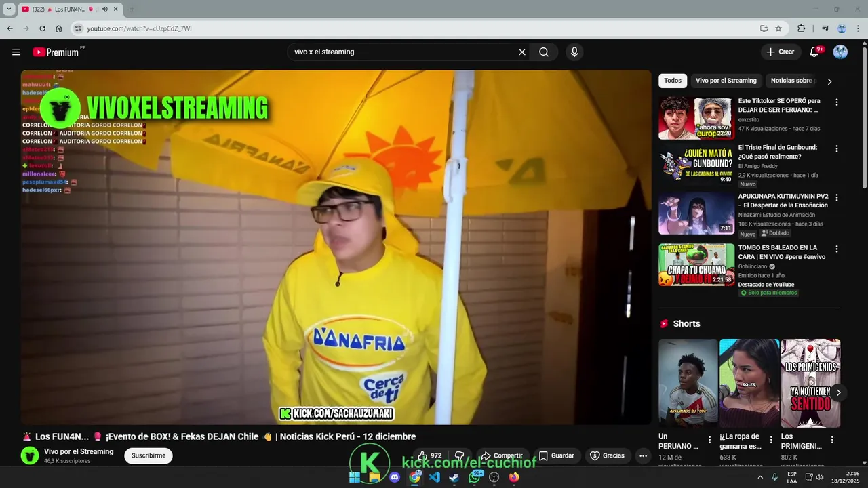This screenshot has width=868, height=488.
Task: Open a new browser tab with plus
Action: click(x=132, y=9)
